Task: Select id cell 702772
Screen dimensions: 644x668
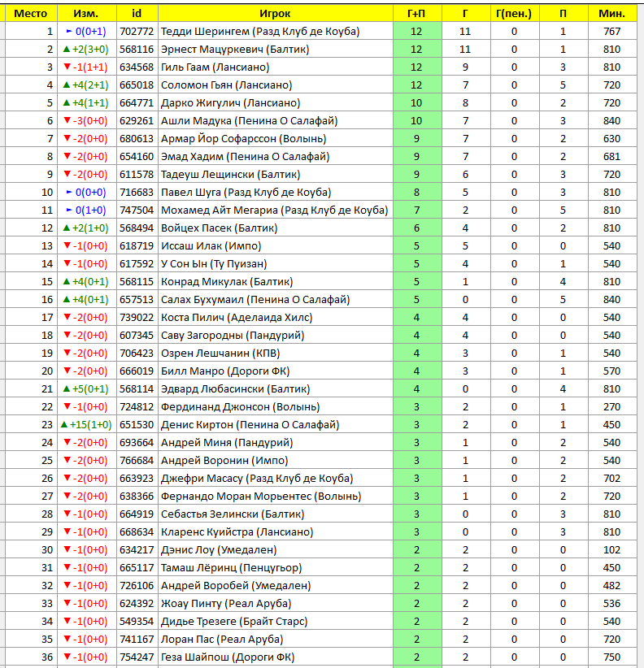Action: point(137,31)
